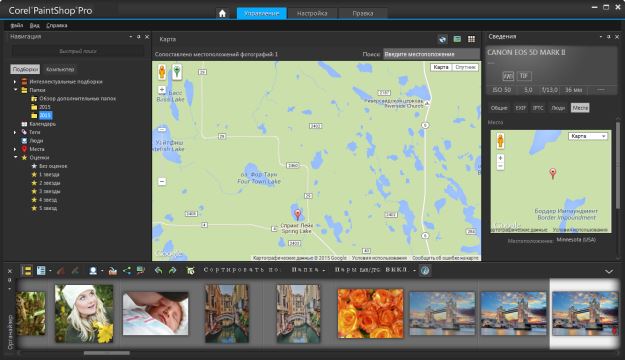625x360 pixels.
Task: Switch to the EXIF info tab
Action: pos(520,108)
